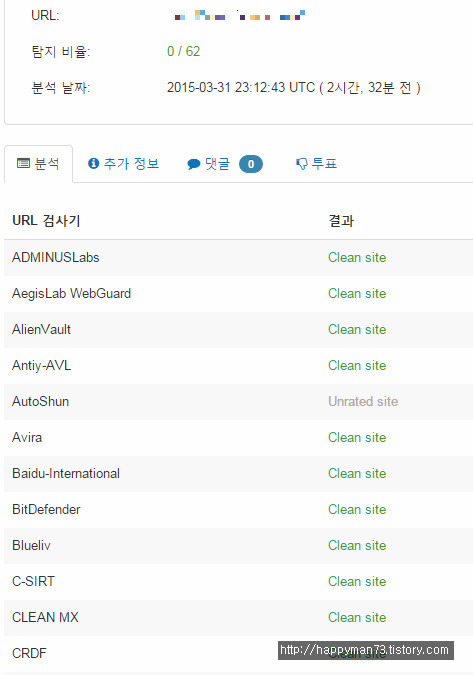
Task: Switch to the 추가 정보 tab
Action: pyautogui.click(x=124, y=164)
